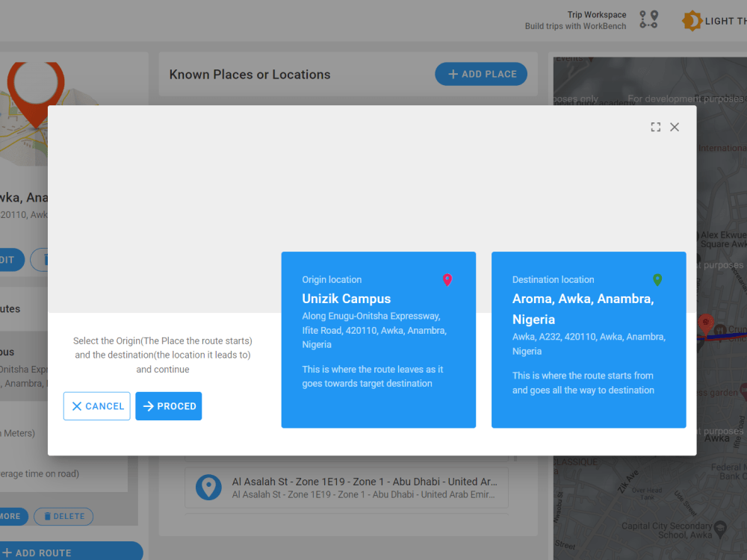Open Trip Workspace link in the header
The image size is (747, 560).
[575, 20]
